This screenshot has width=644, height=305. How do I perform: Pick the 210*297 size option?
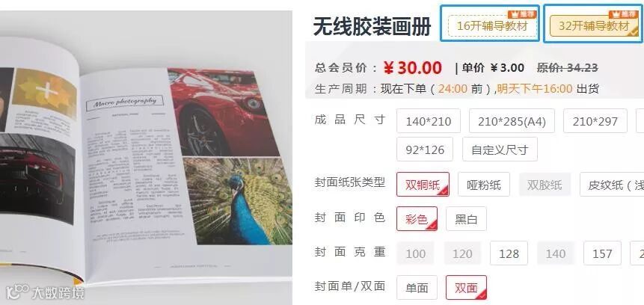595,121
